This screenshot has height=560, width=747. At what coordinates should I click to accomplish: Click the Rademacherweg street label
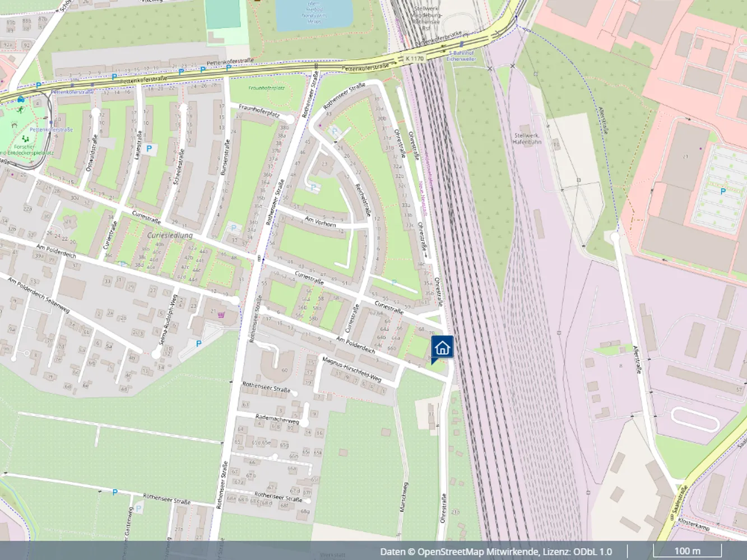point(277,418)
